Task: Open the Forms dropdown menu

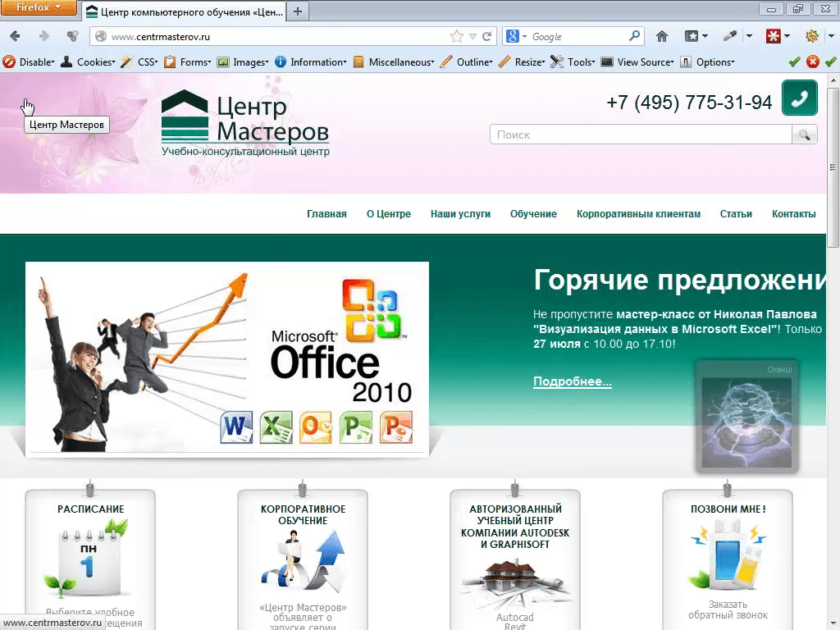Action: (188, 62)
